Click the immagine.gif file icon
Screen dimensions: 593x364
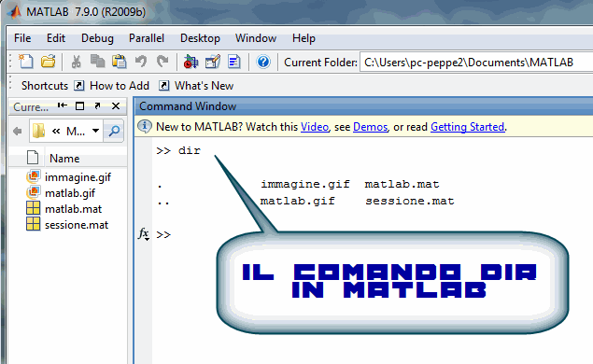pos(34,176)
